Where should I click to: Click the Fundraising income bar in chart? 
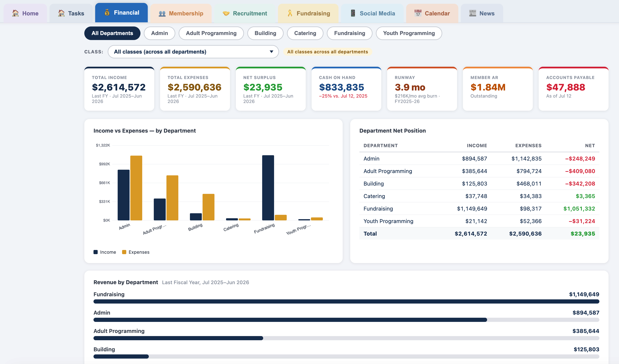pos(268,188)
